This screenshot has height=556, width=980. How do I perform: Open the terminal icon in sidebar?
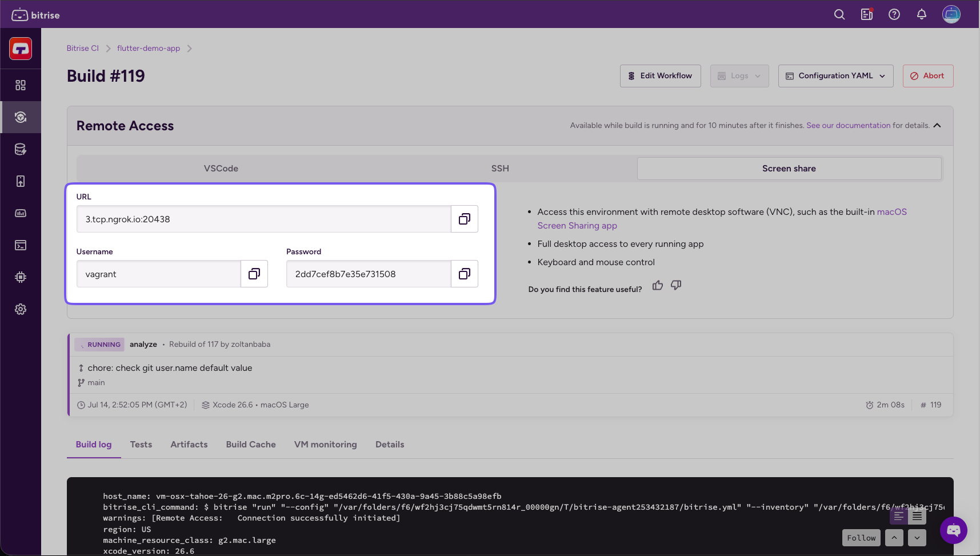(x=21, y=245)
